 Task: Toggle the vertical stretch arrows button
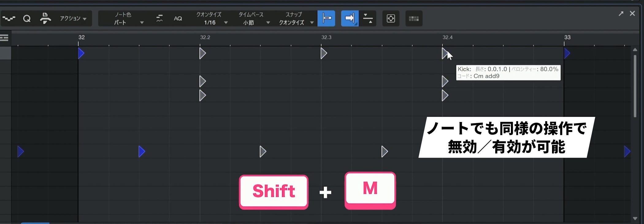(368, 18)
